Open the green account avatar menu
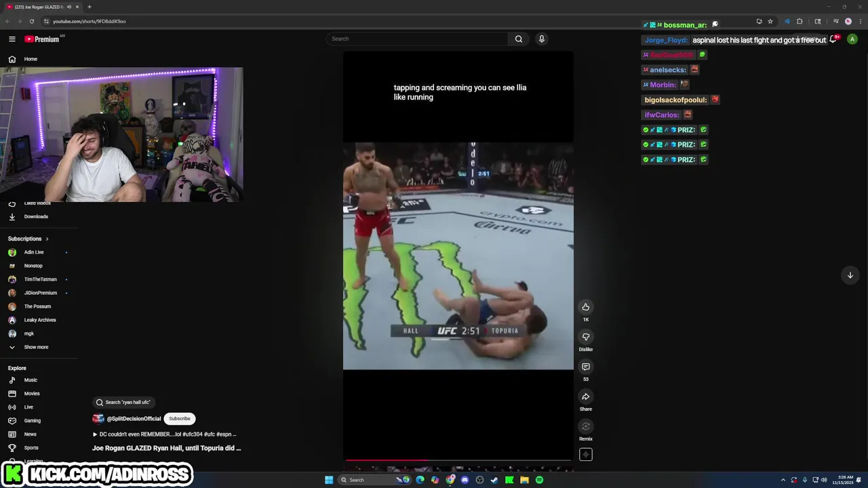The height and width of the screenshot is (488, 868). [852, 39]
